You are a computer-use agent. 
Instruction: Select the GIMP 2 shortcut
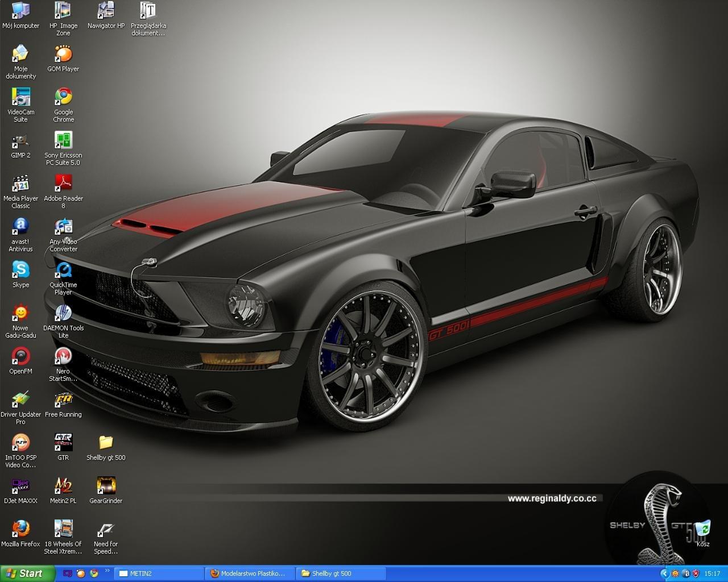[x=21, y=145]
